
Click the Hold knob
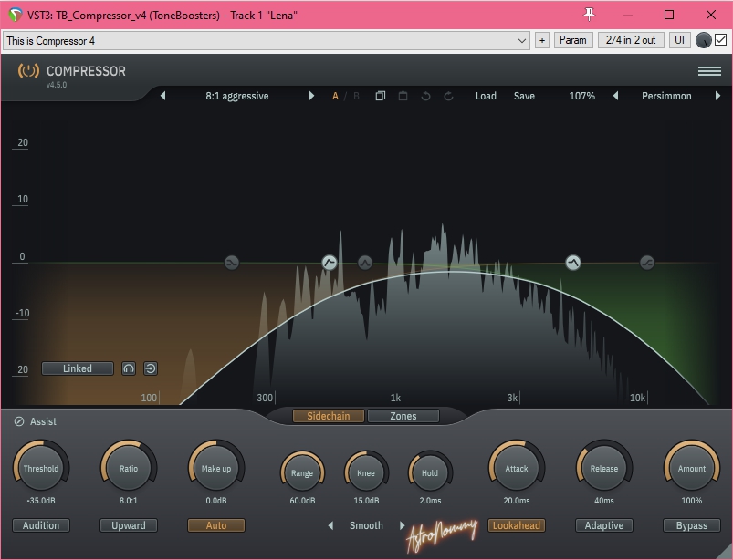click(x=430, y=472)
